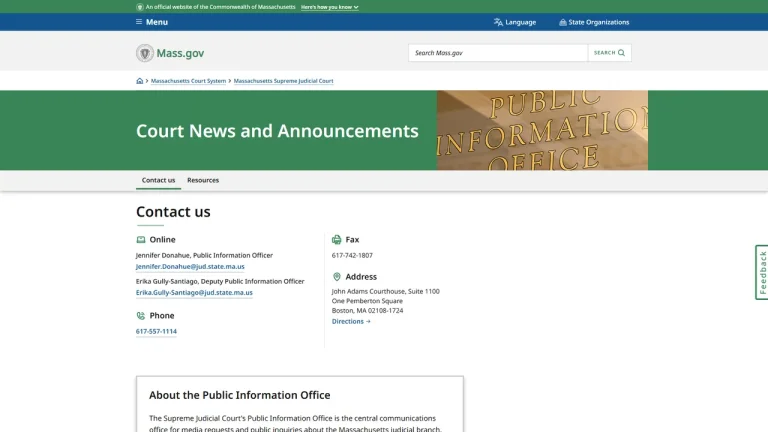Viewport: 768px width, 432px height.
Task: Open Massachusetts Supreme Judicial Court breadcrumb
Action: (x=284, y=81)
